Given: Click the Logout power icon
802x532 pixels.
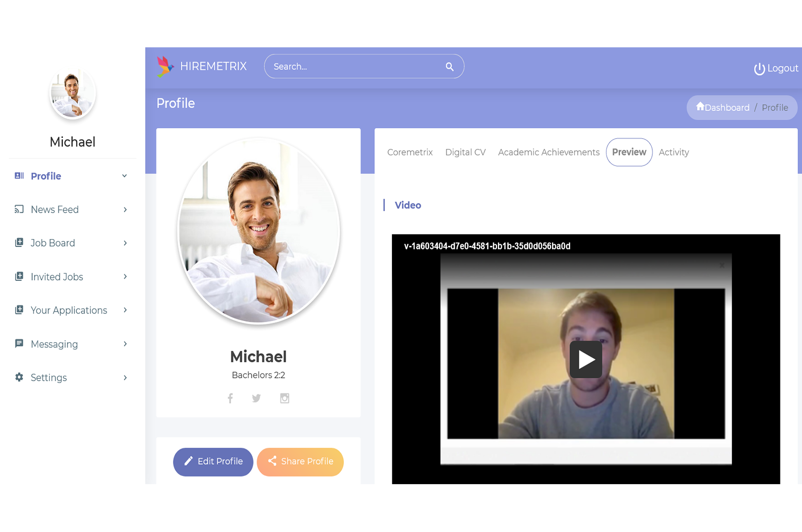Looking at the screenshot, I should point(759,68).
